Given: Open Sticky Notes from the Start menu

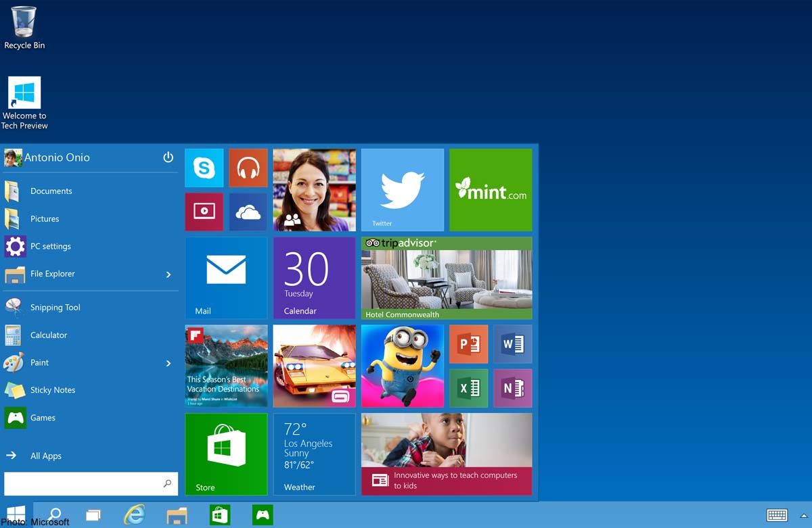Looking at the screenshot, I should [91, 390].
